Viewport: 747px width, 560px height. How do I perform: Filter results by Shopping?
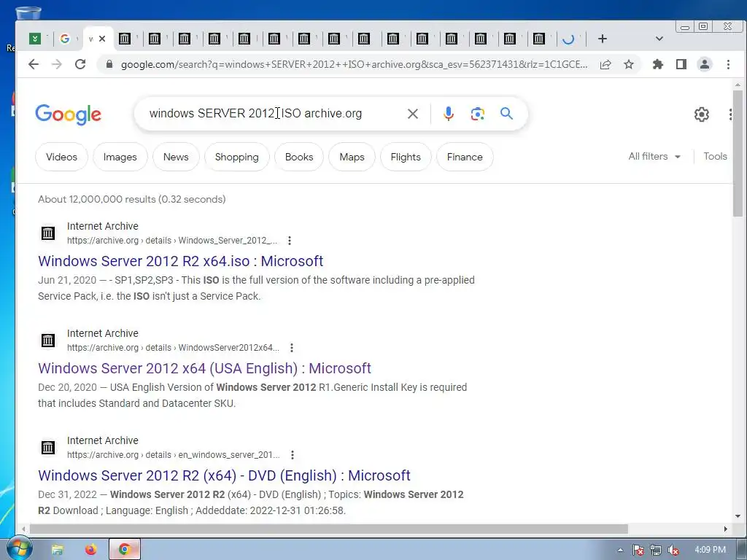click(x=237, y=157)
